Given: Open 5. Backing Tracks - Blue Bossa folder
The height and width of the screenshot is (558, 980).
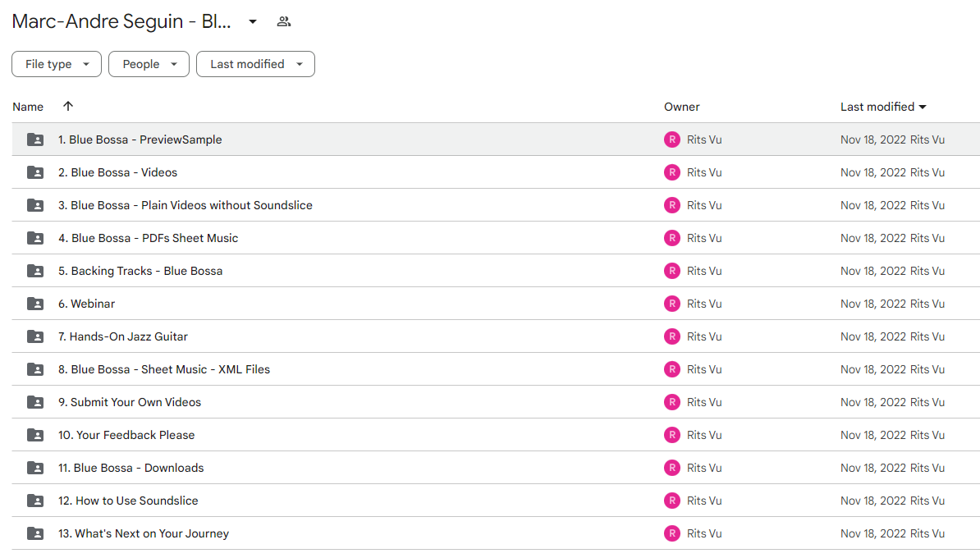Looking at the screenshot, I should pos(140,271).
